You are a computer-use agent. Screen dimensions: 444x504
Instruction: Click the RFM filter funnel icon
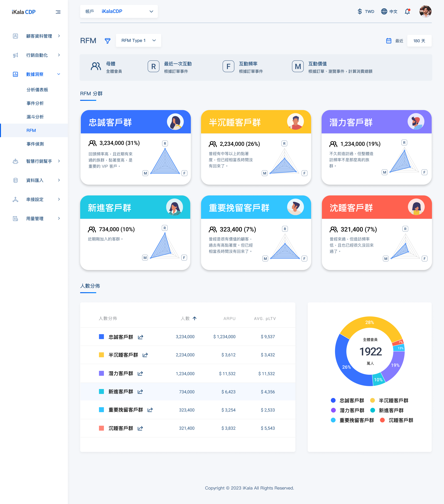(x=107, y=41)
